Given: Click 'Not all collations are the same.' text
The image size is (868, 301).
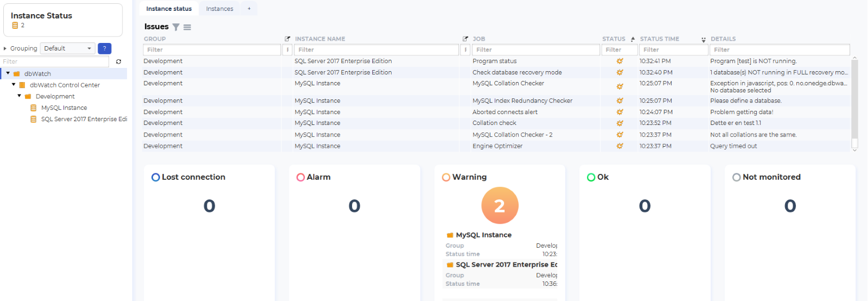Looking at the screenshot, I should click(x=754, y=135).
